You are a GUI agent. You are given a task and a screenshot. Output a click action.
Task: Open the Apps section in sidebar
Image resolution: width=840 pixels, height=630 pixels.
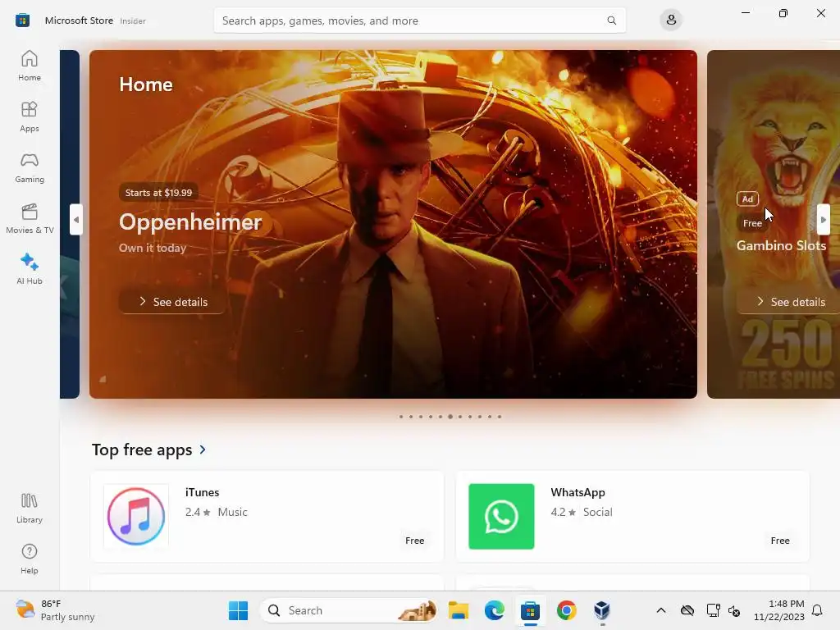coord(30,116)
